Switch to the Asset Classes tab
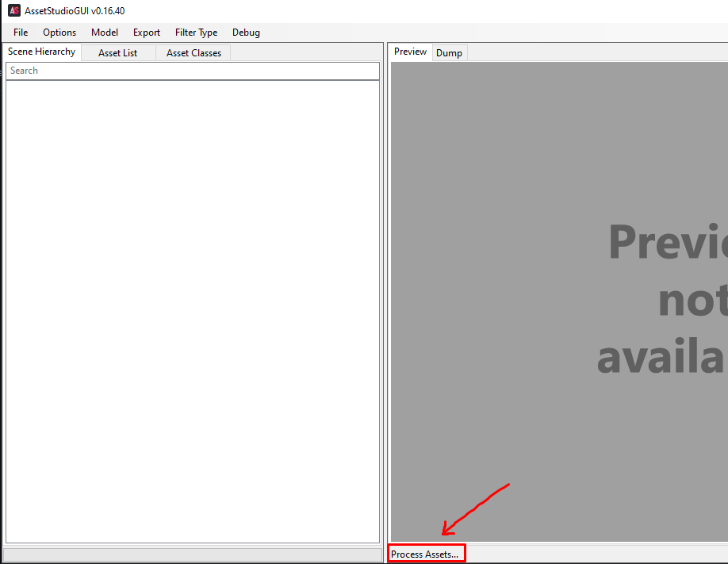Screen dimensions: 728x564 [x=193, y=52]
